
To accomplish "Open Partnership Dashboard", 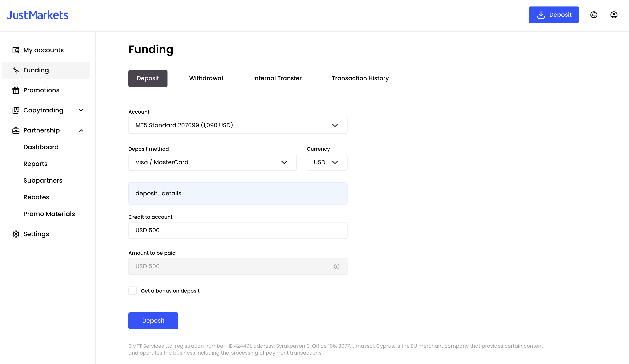I will (41, 147).
